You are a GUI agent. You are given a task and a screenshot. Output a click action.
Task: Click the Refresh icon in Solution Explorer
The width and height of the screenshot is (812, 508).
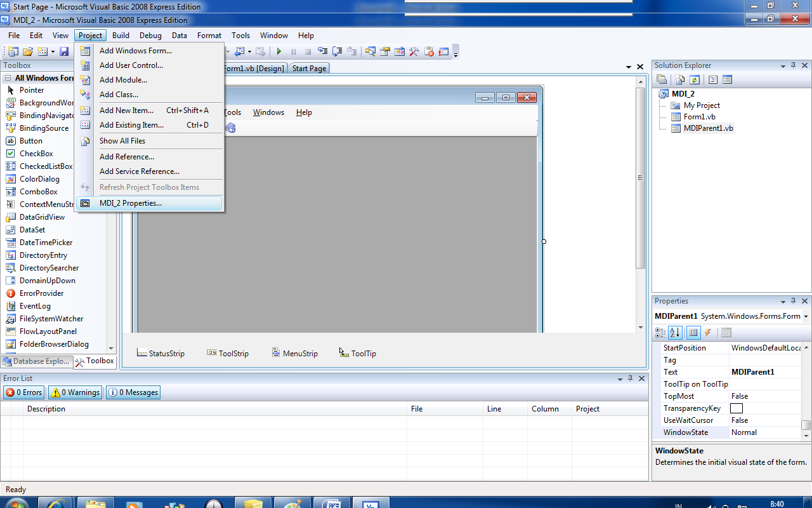coord(695,79)
